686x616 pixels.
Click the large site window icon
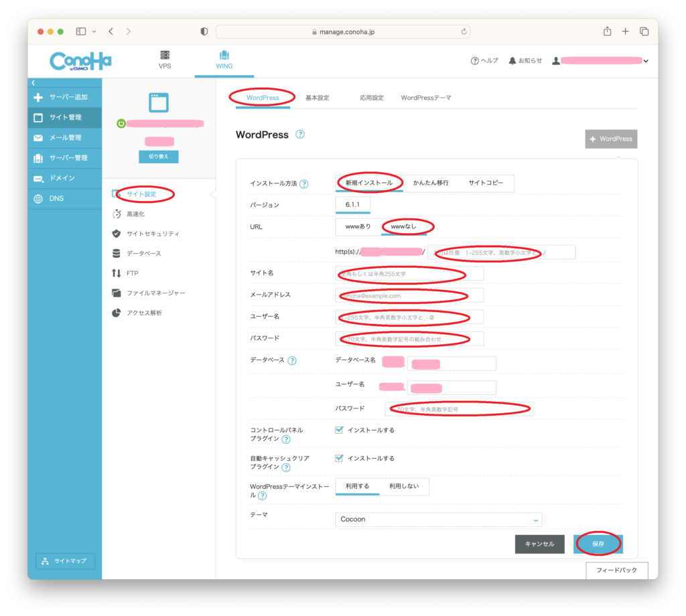(158, 102)
